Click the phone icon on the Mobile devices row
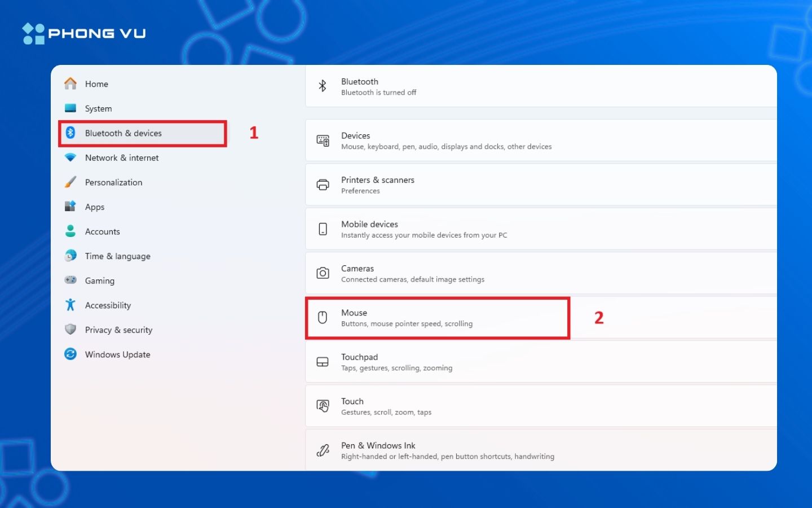The width and height of the screenshot is (812, 508). point(323,229)
